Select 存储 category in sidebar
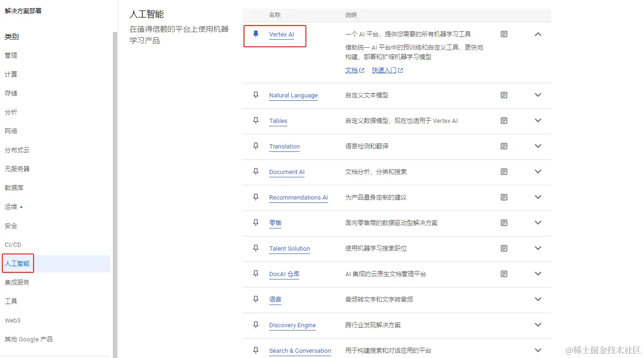The height and width of the screenshot is (358, 644). 11,93
